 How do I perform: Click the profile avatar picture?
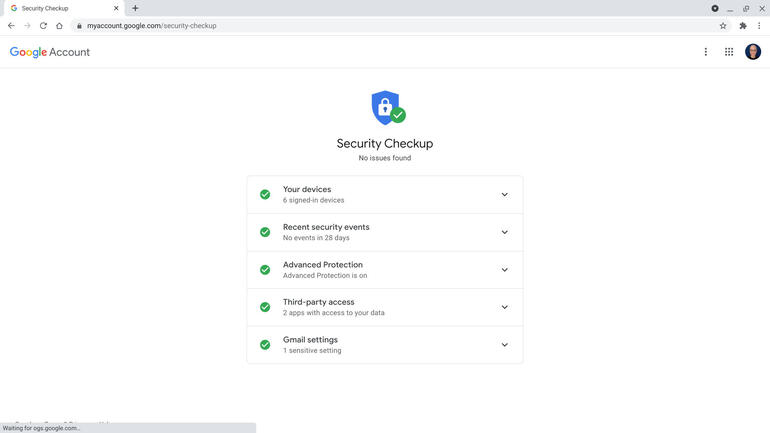click(753, 52)
